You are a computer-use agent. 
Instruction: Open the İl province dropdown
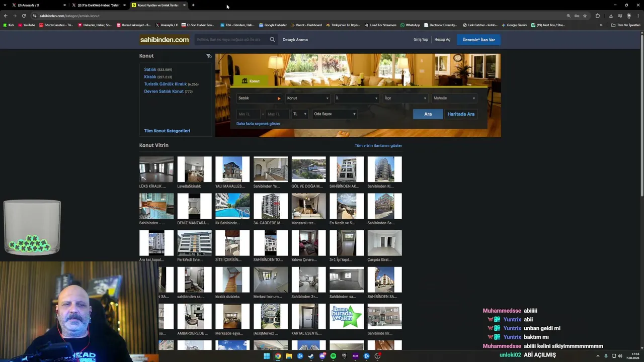tap(357, 98)
